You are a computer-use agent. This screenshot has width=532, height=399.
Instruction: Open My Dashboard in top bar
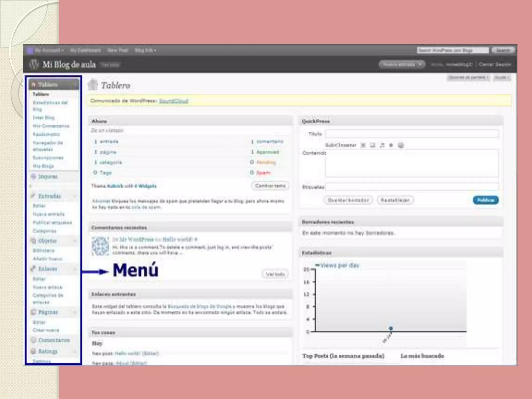pos(85,50)
